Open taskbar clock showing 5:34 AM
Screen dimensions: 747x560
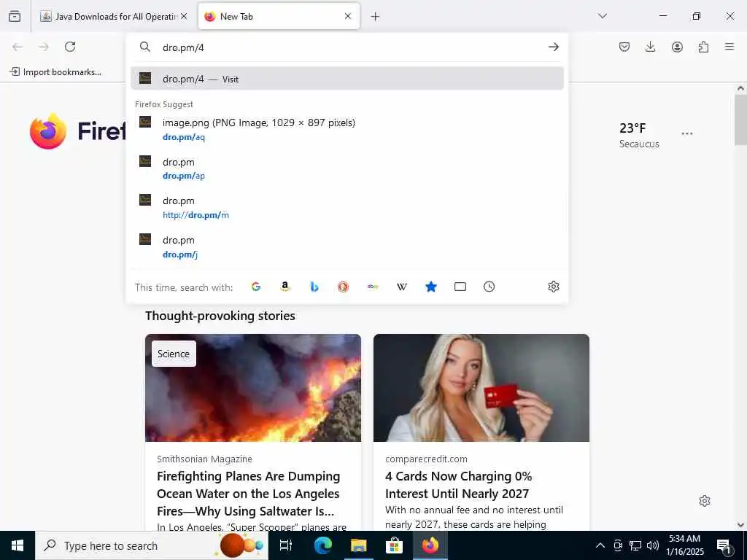tap(685, 545)
